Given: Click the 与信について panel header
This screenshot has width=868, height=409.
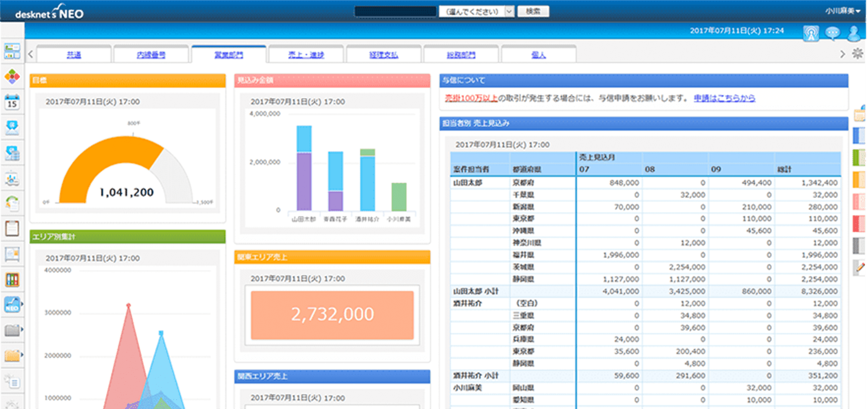Looking at the screenshot, I should click(x=644, y=80).
